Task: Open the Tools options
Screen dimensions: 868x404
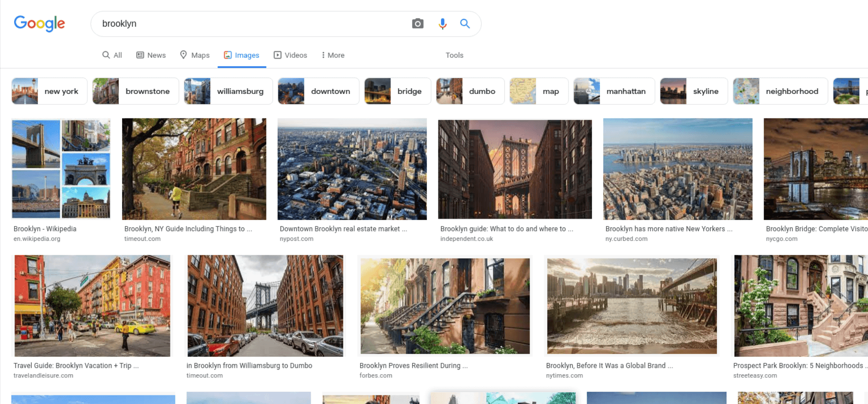Action: [454, 55]
